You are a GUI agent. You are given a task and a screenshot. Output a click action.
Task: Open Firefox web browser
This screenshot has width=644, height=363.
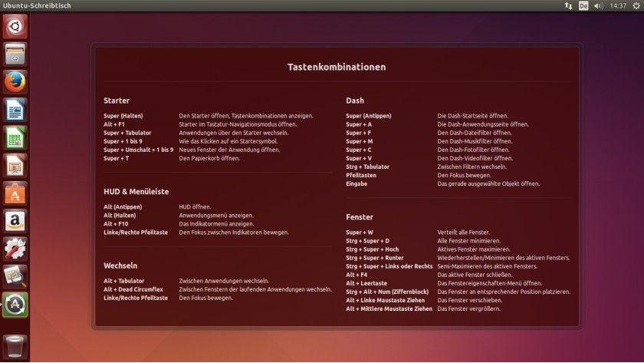click(x=15, y=82)
